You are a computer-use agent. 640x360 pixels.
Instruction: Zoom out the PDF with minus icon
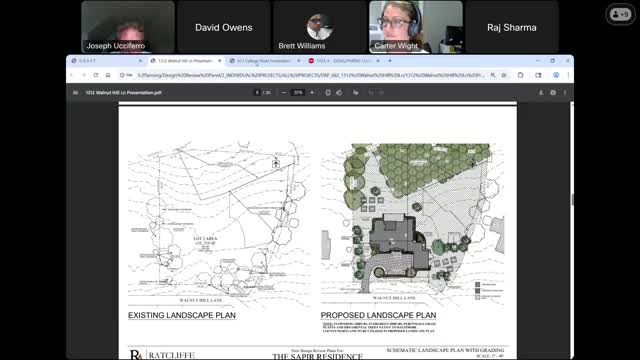click(284, 93)
